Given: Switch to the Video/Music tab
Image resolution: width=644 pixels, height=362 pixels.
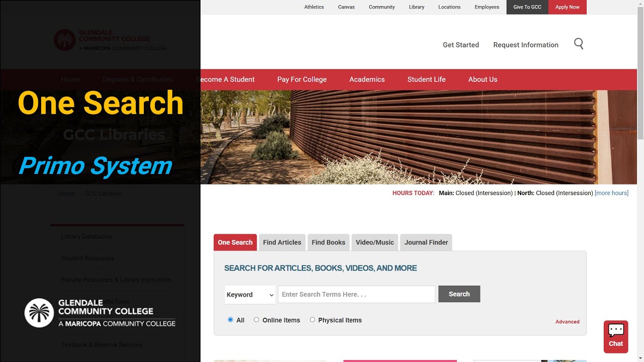Looking at the screenshot, I should 375,242.
